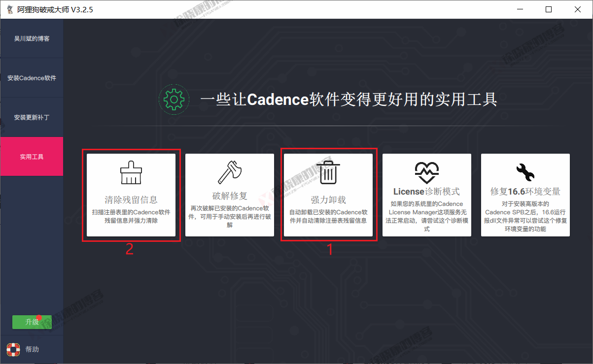Click the 修复16.6环境变量 card title
This screenshot has width=593, height=364.
point(525,192)
